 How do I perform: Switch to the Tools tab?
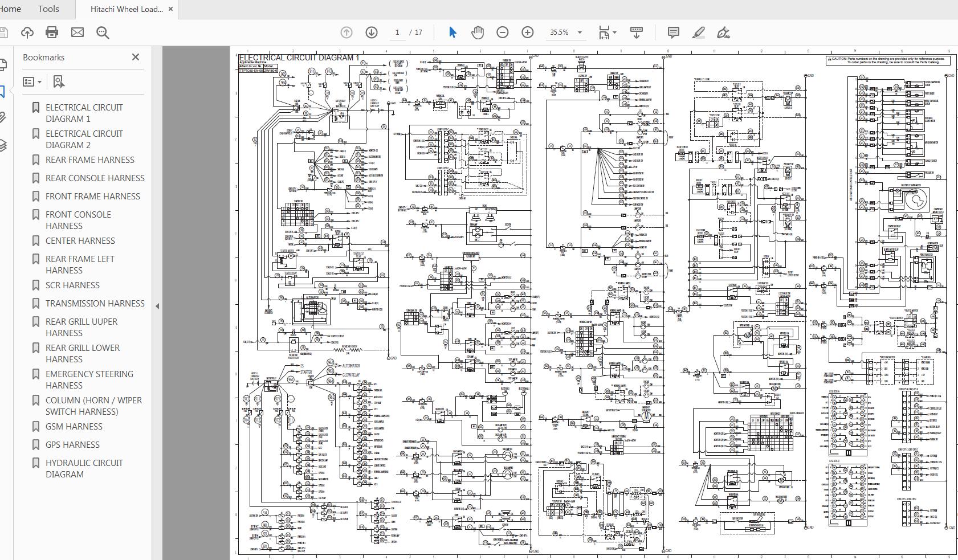[48, 9]
